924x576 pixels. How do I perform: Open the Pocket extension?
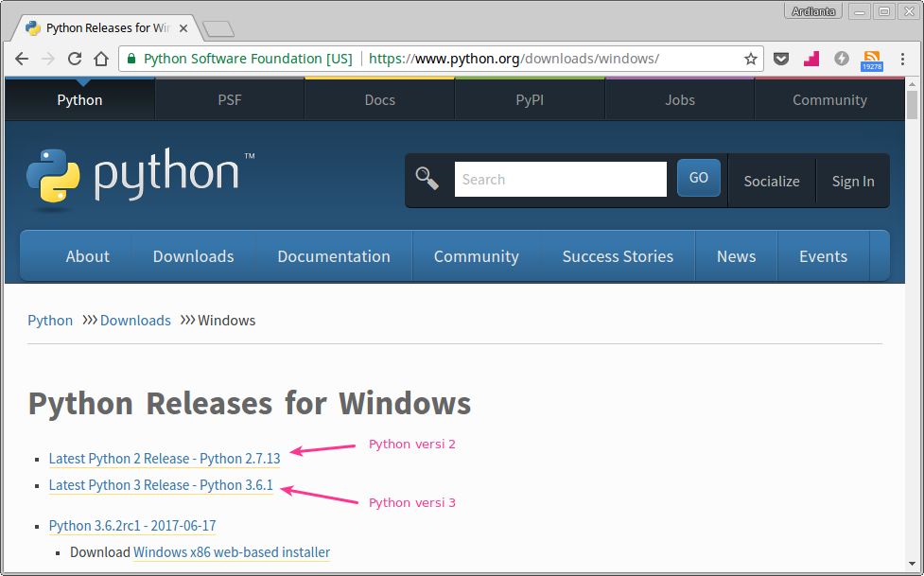point(781,58)
